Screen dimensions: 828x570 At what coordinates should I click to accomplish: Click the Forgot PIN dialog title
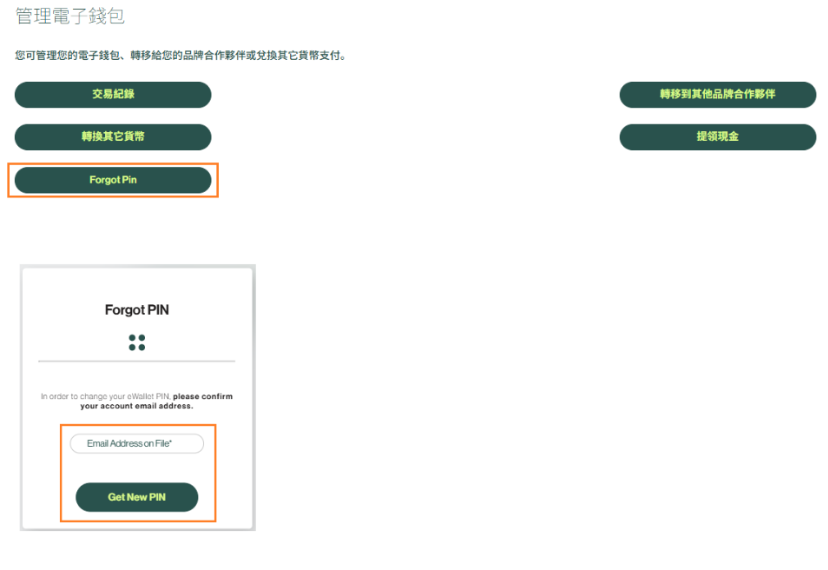click(x=137, y=310)
